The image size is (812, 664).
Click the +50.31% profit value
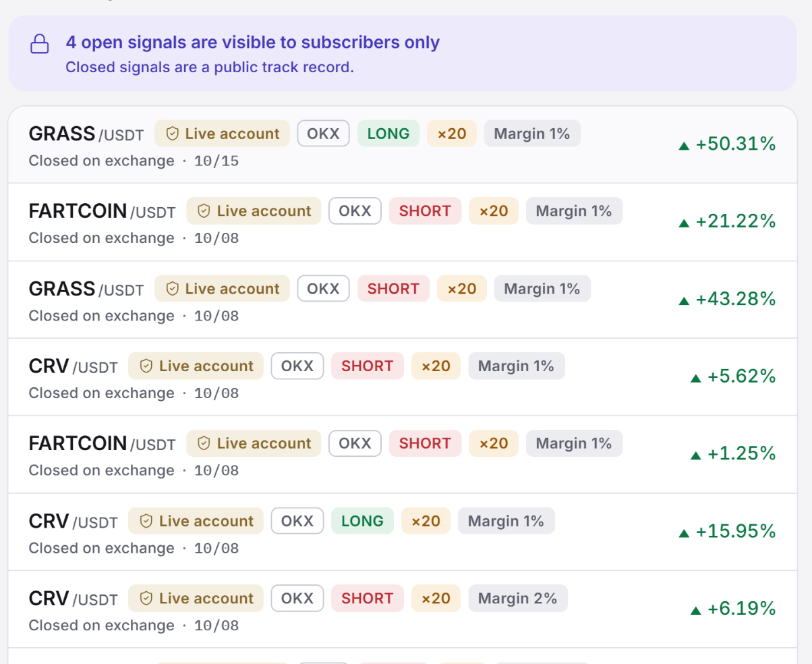[736, 144]
